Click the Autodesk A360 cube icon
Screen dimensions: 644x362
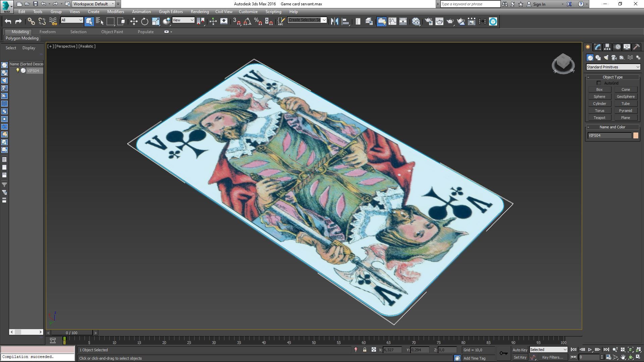coord(493,21)
